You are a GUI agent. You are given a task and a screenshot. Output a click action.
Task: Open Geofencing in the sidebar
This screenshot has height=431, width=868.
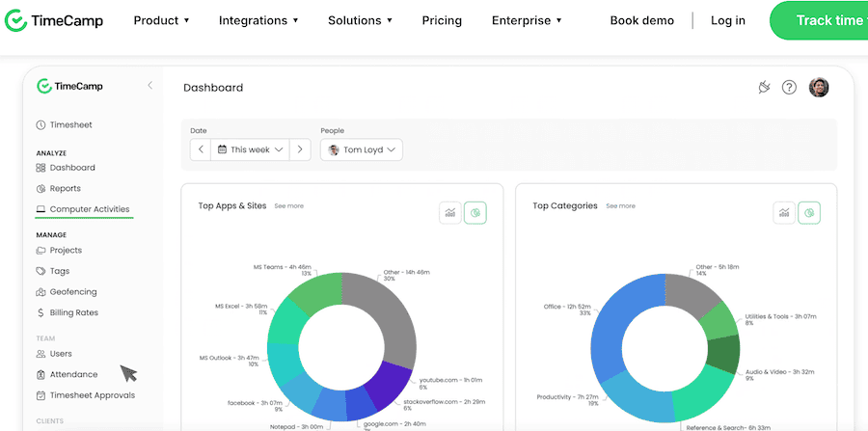point(66,291)
